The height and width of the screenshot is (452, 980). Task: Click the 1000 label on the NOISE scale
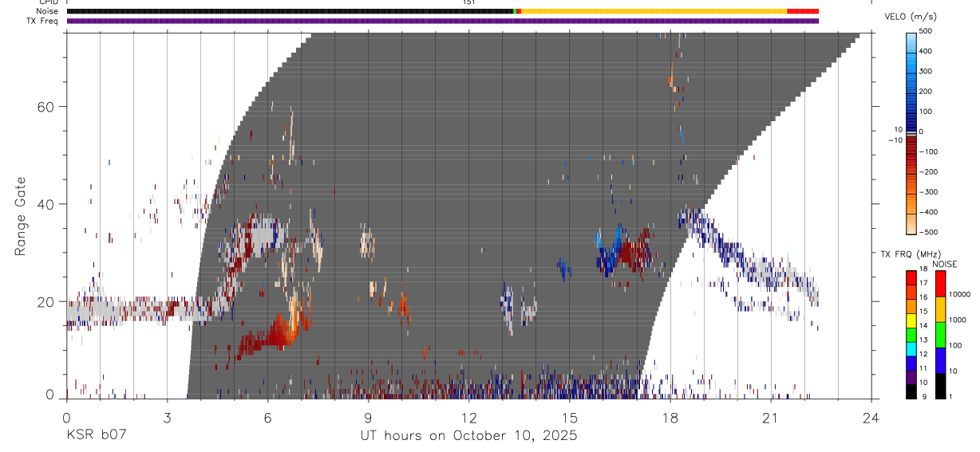tap(958, 320)
